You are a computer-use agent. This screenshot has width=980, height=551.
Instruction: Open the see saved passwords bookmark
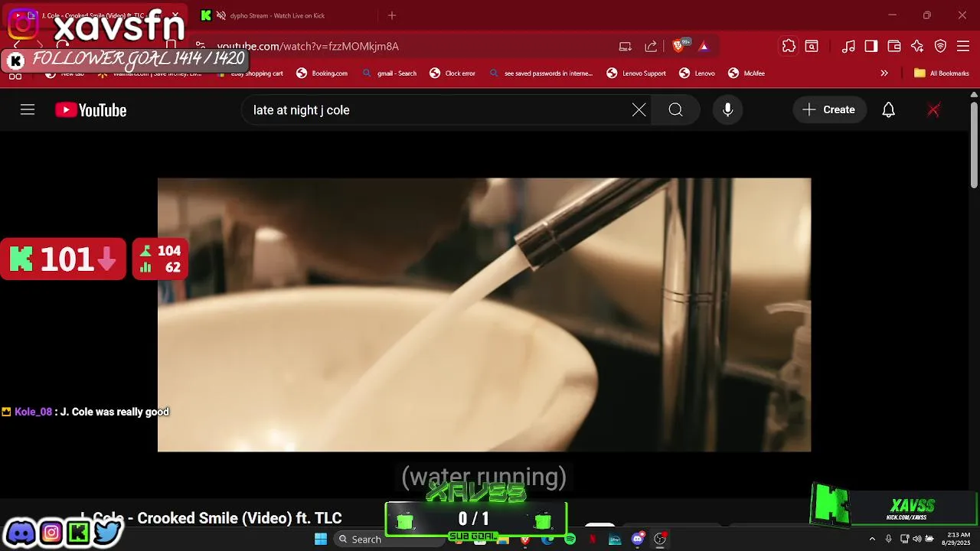pyautogui.click(x=541, y=73)
